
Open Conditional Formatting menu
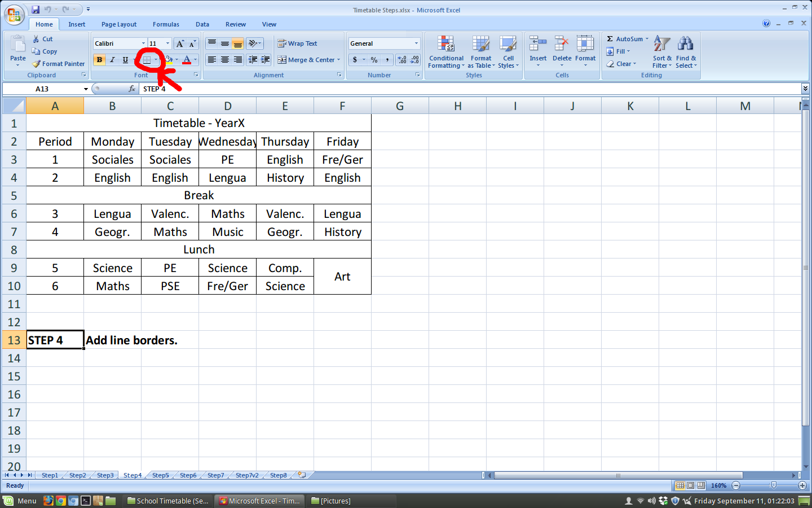446,52
